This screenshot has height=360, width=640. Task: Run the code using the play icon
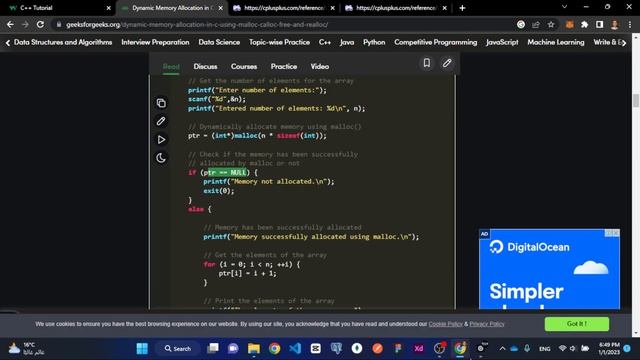[161, 140]
